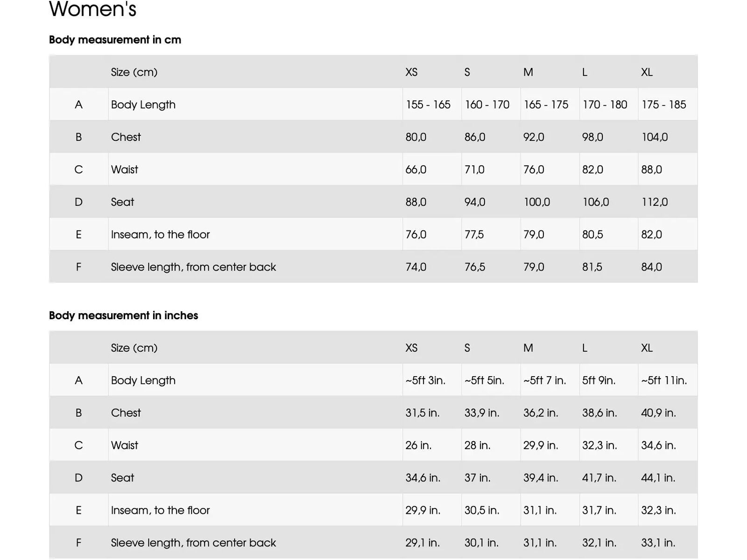Screen dimensions: 747x560
Task: Click the seat value 44,1 in.
Action: click(658, 478)
